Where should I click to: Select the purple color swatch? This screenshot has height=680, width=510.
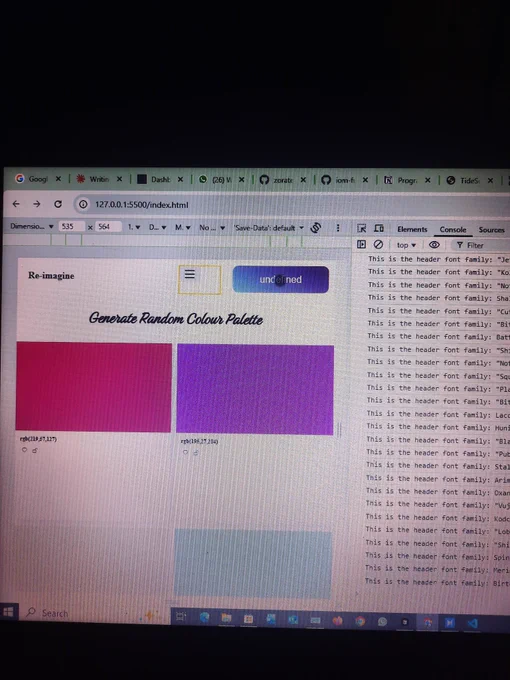(255, 389)
